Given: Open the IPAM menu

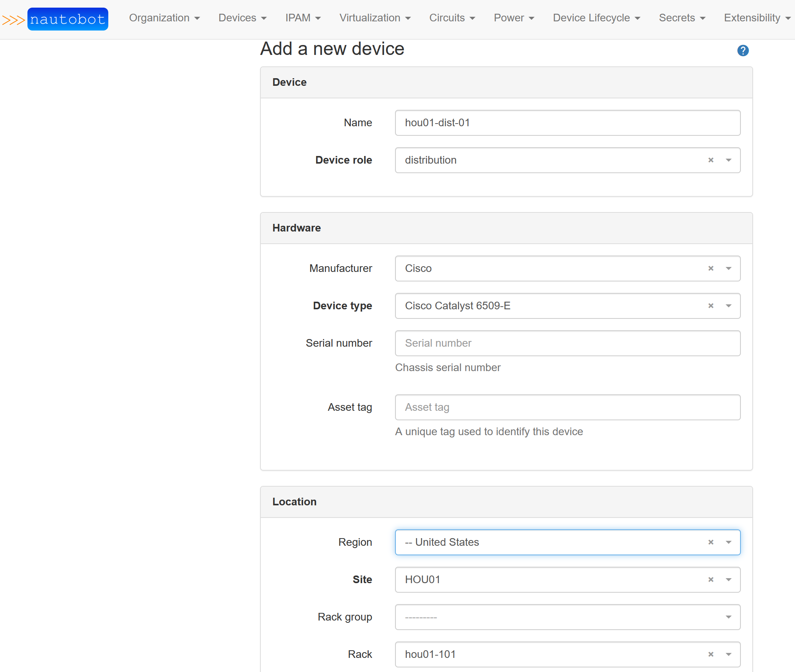Looking at the screenshot, I should click(303, 18).
